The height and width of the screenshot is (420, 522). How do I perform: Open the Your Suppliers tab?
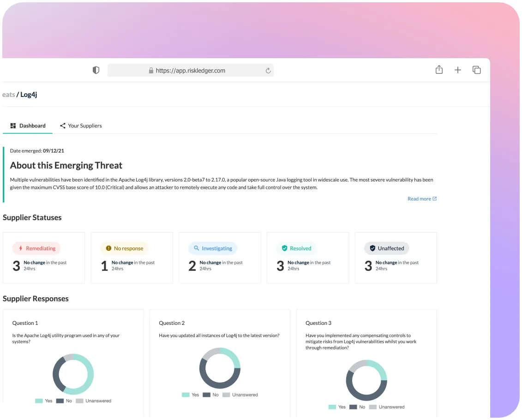(81, 126)
